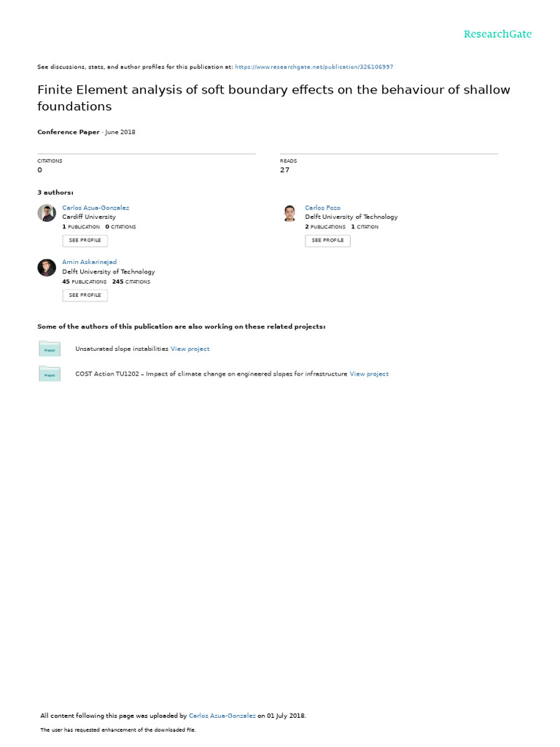560x747 pixels.
Task: Click the reads count value
Action: point(284,170)
